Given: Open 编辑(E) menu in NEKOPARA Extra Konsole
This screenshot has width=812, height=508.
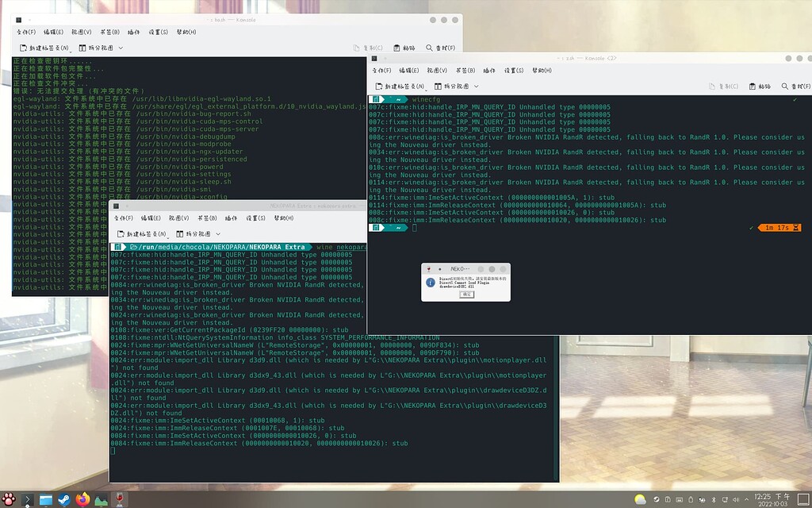Looking at the screenshot, I should (x=151, y=218).
